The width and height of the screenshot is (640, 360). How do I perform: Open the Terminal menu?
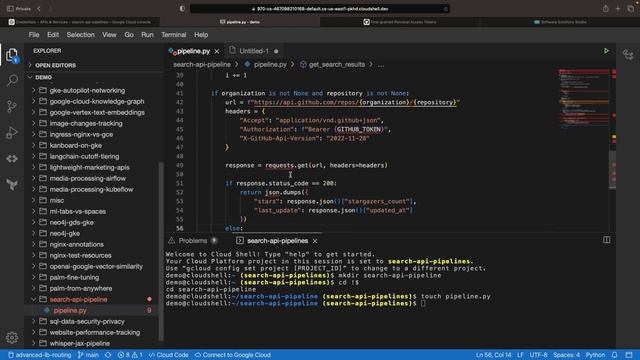(x=173, y=35)
